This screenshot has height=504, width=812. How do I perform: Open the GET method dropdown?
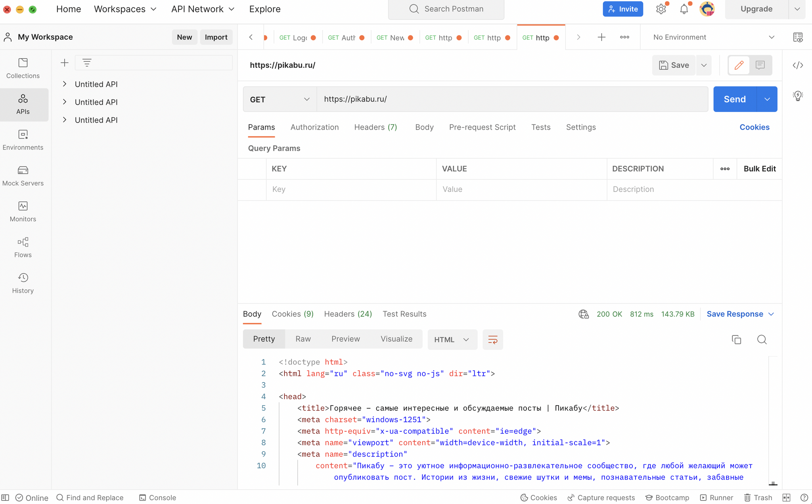[280, 99]
